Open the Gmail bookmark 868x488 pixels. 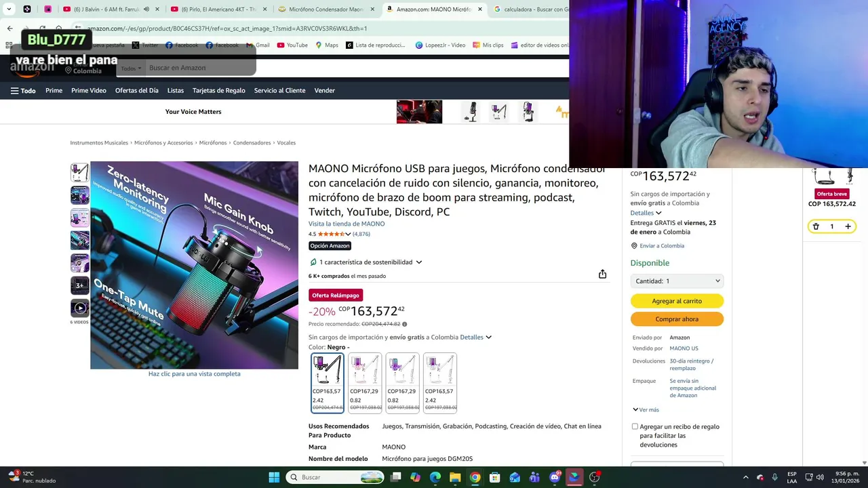(258, 45)
